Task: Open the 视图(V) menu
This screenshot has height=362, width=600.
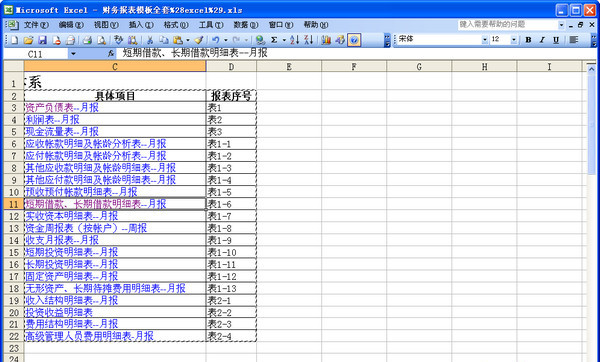Action: tap(106, 25)
